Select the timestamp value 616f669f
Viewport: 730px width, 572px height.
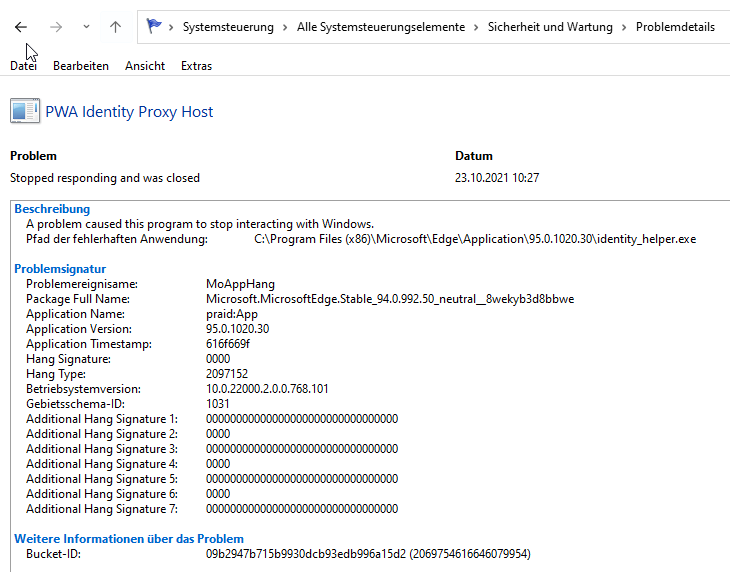[228, 344]
